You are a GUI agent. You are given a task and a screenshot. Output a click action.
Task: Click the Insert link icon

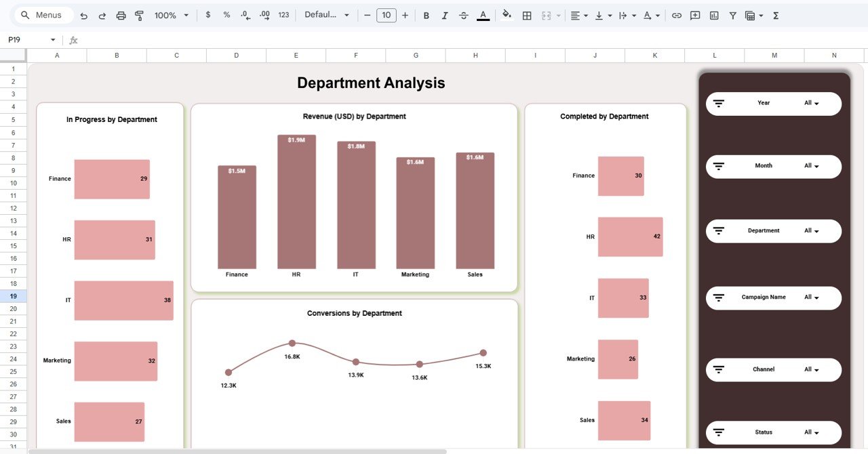point(676,14)
